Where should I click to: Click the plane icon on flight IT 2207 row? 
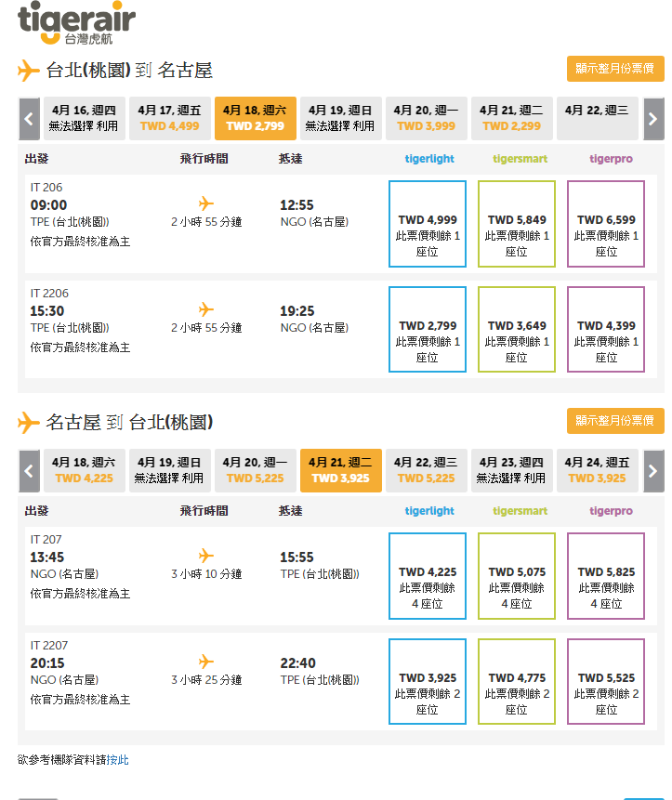click(206, 662)
